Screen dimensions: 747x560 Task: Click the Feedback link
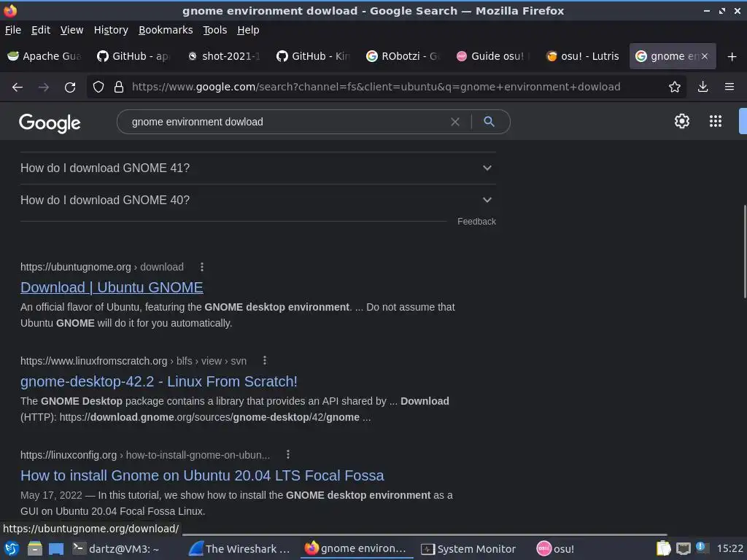(476, 222)
